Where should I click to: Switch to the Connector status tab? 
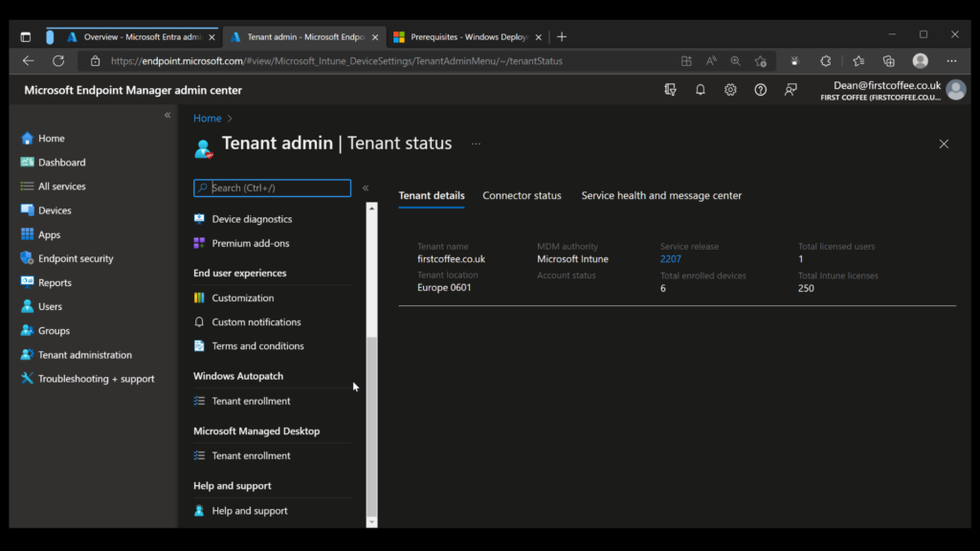click(522, 195)
